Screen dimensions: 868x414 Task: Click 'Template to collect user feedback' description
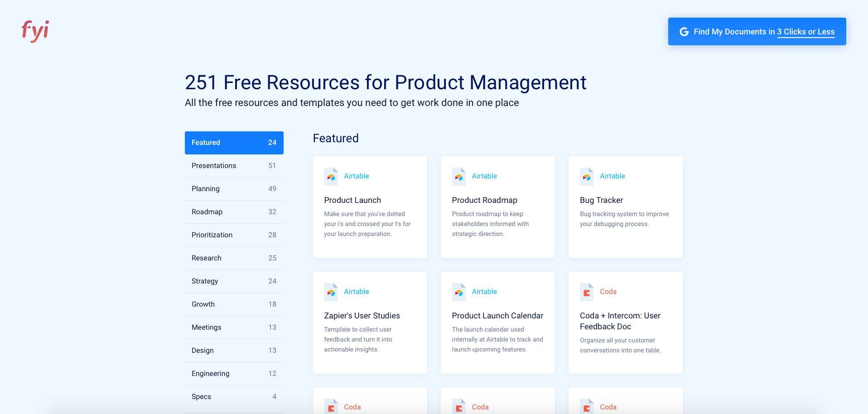[358, 339]
